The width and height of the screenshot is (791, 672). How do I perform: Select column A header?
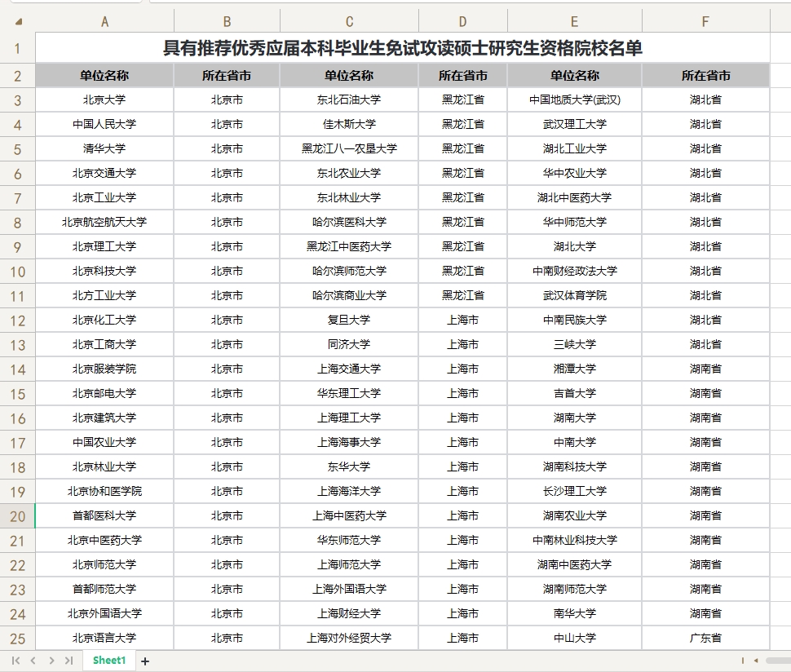[x=104, y=22]
